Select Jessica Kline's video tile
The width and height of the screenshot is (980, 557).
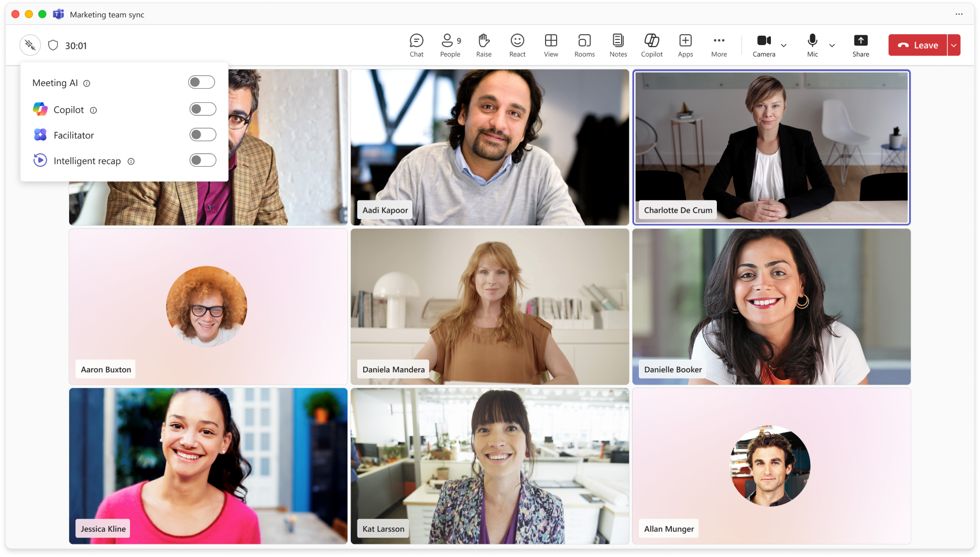coord(208,466)
